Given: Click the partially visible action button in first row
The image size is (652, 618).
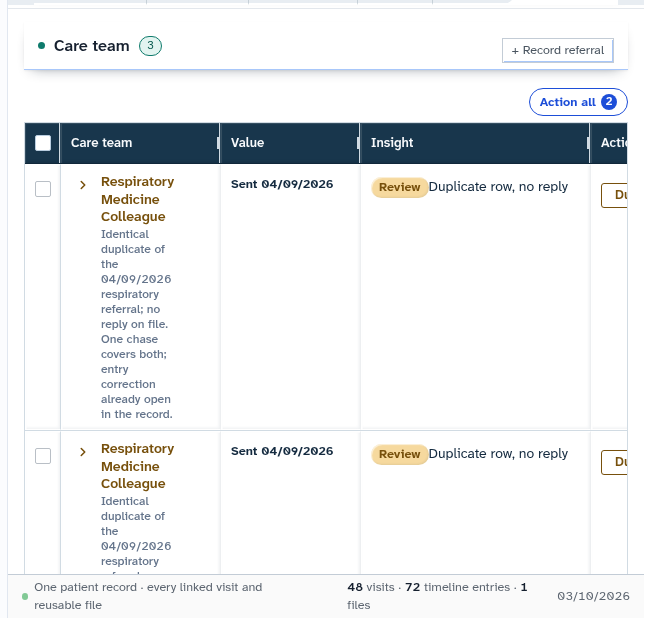Looking at the screenshot, I should click(x=614, y=195).
